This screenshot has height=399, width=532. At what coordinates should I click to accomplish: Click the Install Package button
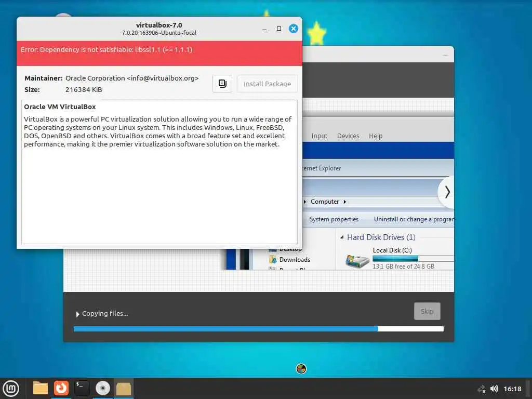click(x=267, y=84)
